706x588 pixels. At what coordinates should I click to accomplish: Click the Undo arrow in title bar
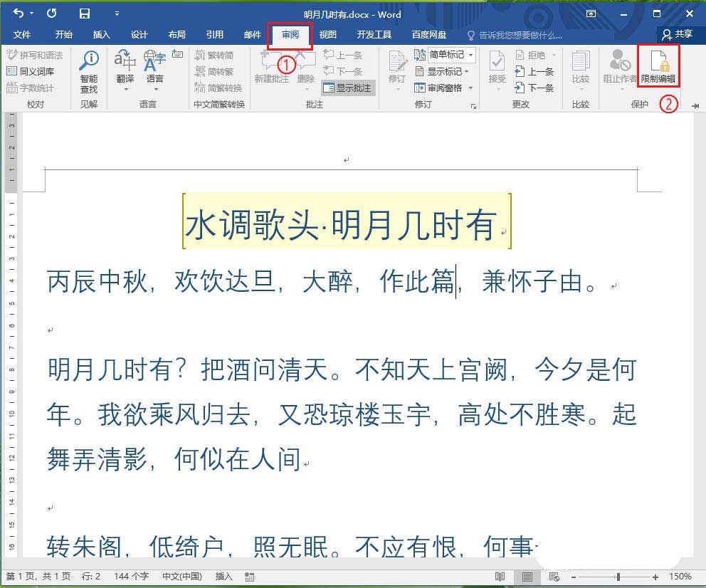[x=19, y=14]
